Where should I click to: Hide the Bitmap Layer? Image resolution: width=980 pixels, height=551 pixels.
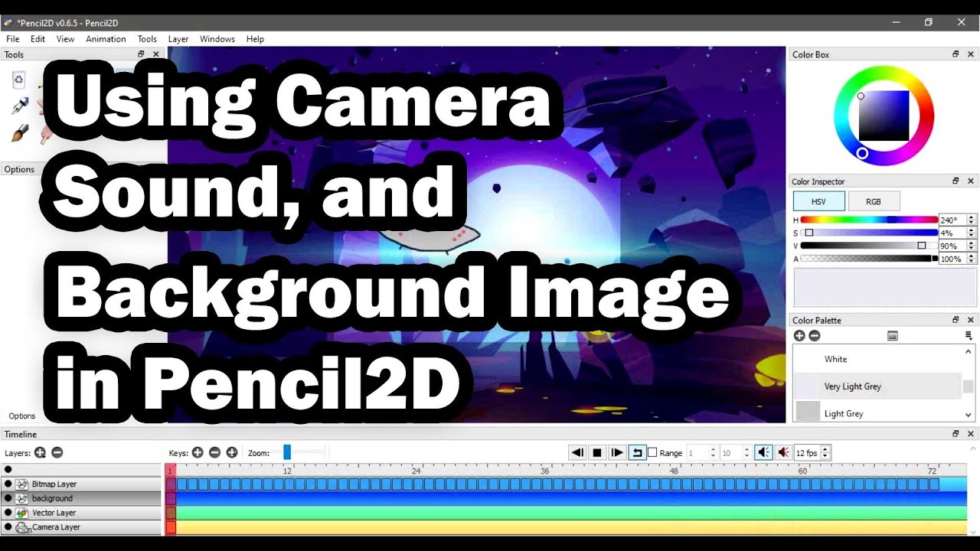8,484
